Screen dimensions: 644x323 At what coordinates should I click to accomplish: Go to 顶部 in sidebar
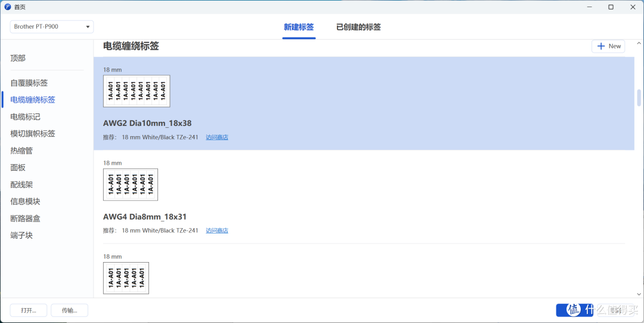[x=18, y=59]
